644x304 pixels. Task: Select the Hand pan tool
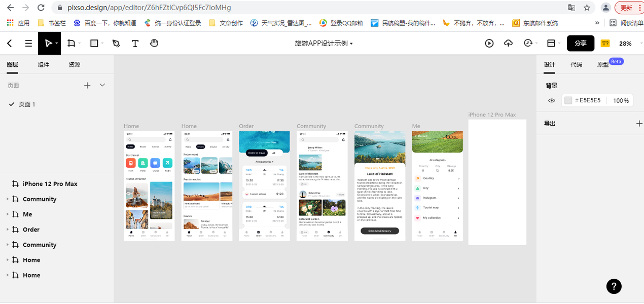click(154, 44)
